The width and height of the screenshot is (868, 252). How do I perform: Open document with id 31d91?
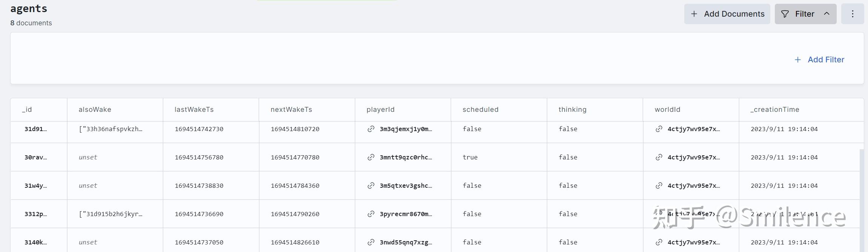click(35, 129)
